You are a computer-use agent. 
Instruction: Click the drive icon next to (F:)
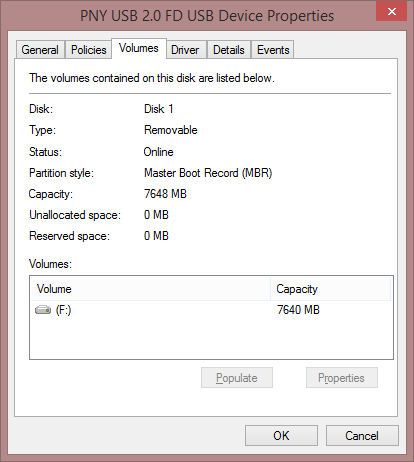(x=43, y=310)
